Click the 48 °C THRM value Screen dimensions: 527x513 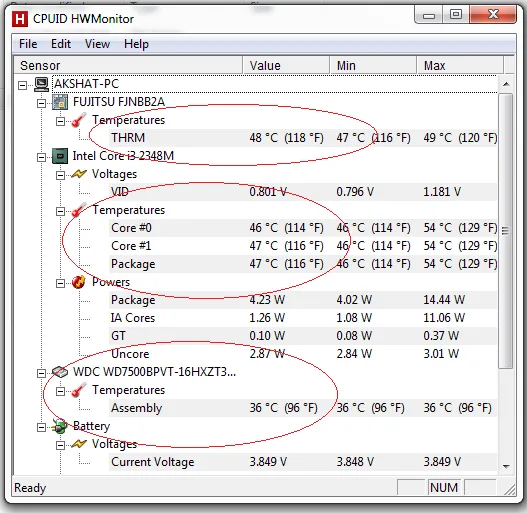tap(286, 138)
